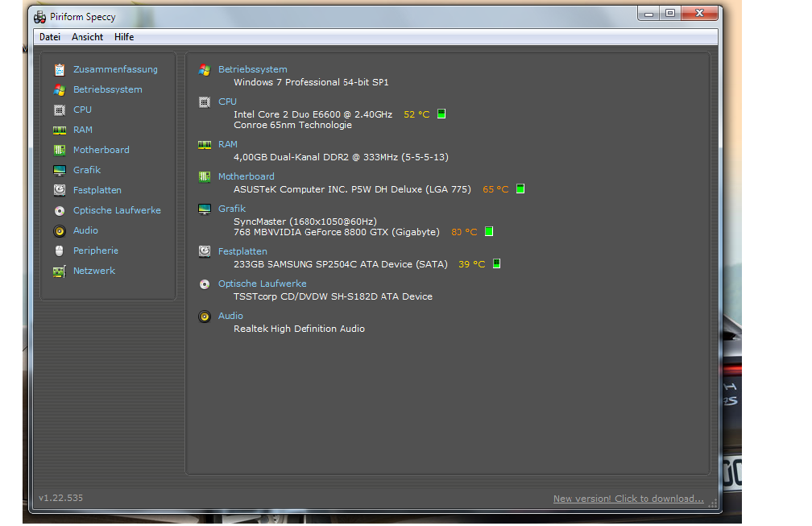Viewport: 812px width, 526px height.
Task: Click version number v1.22.535 in status bar
Action: (61, 498)
